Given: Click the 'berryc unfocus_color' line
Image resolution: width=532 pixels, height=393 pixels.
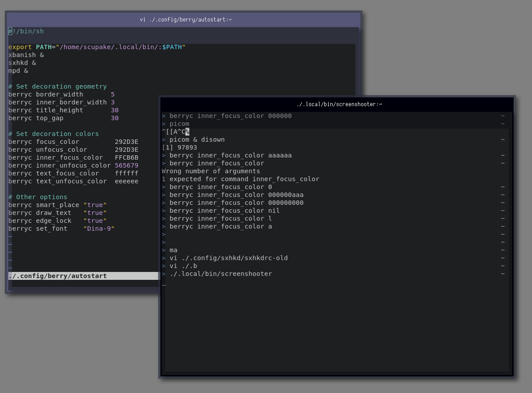Looking at the screenshot, I should [x=73, y=150].
